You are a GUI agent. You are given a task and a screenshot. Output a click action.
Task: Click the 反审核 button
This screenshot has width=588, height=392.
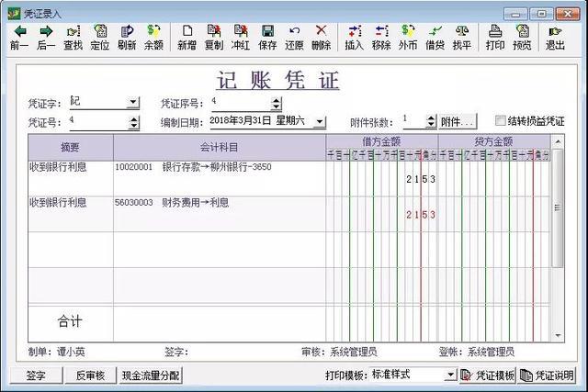(90, 375)
